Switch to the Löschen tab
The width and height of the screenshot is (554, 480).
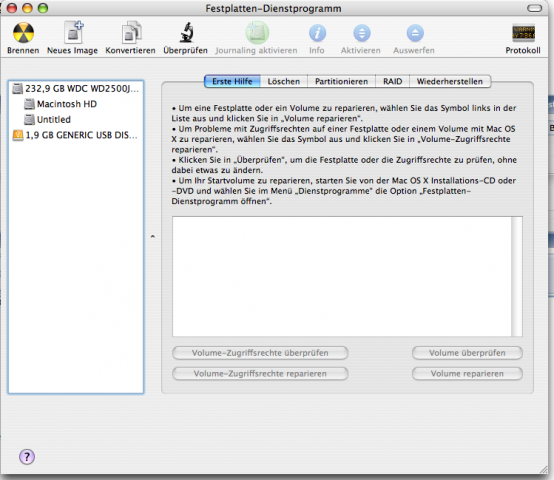(284, 81)
